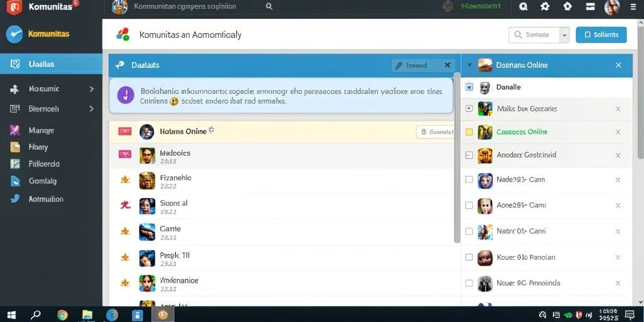This screenshot has height=322, width=644.
Task: Open the first gear settings icon
Action: pyautogui.click(x=545, y=6)
